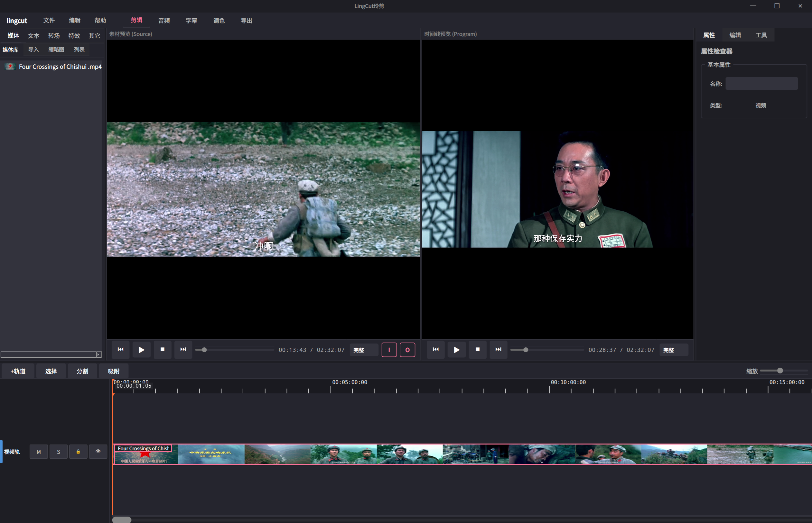Viewport: 812px width, 523px height.
Task: Adjust the timeline 缩放 zoom slider
Action: click(783, 371)
